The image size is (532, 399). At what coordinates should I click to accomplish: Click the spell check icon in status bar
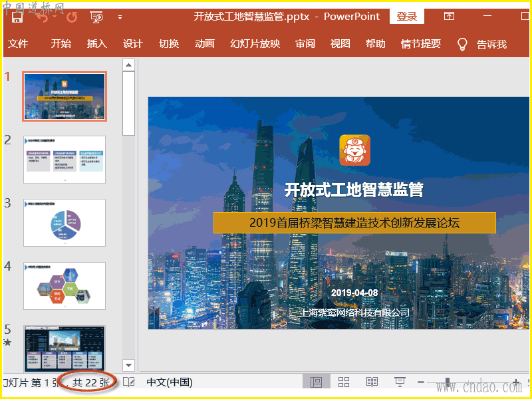[129, 382]
